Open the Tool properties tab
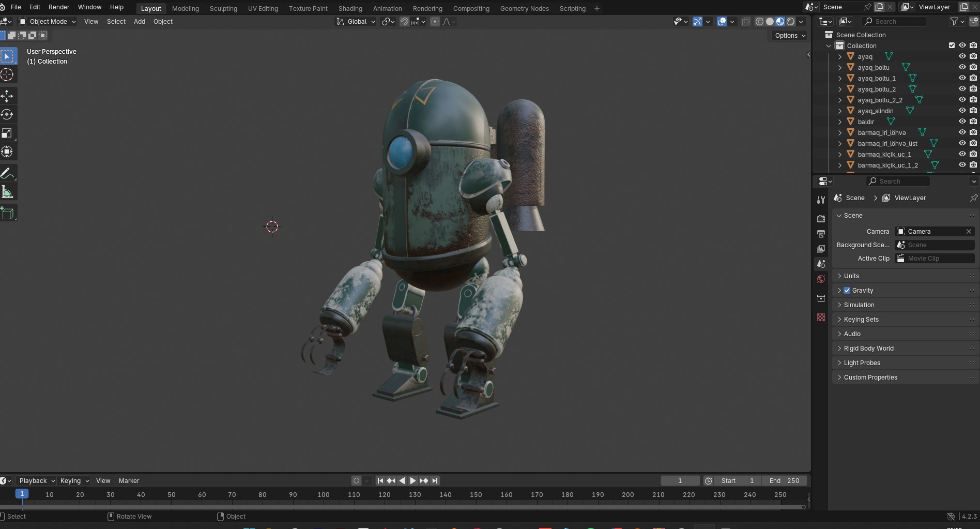The height and width of the screenshot is (529, 980). click(x=821, y=200)
